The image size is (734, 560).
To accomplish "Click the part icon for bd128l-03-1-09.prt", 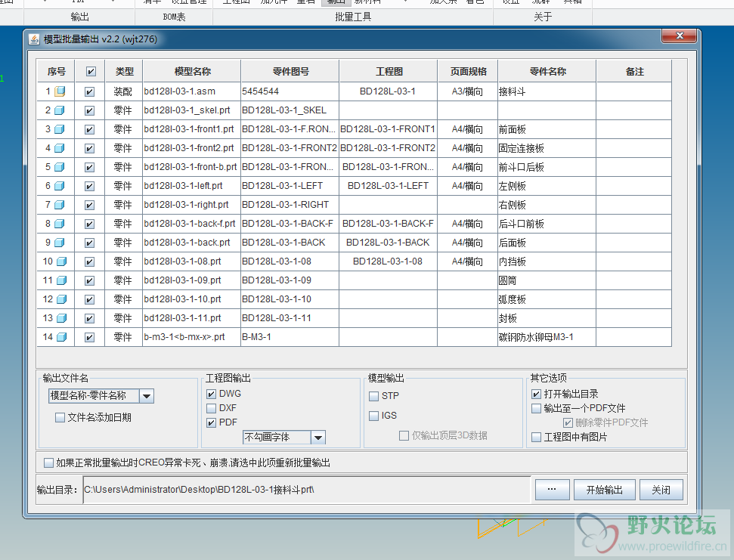I will [62, 280].
